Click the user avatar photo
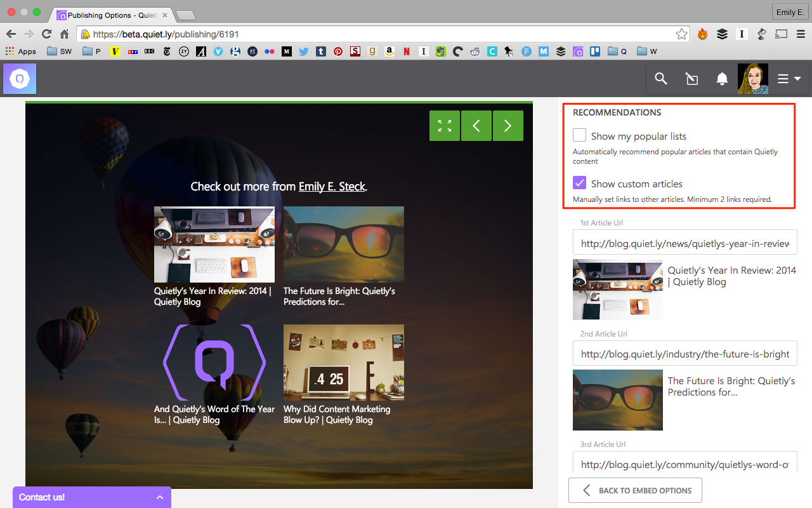 [753, 79]
